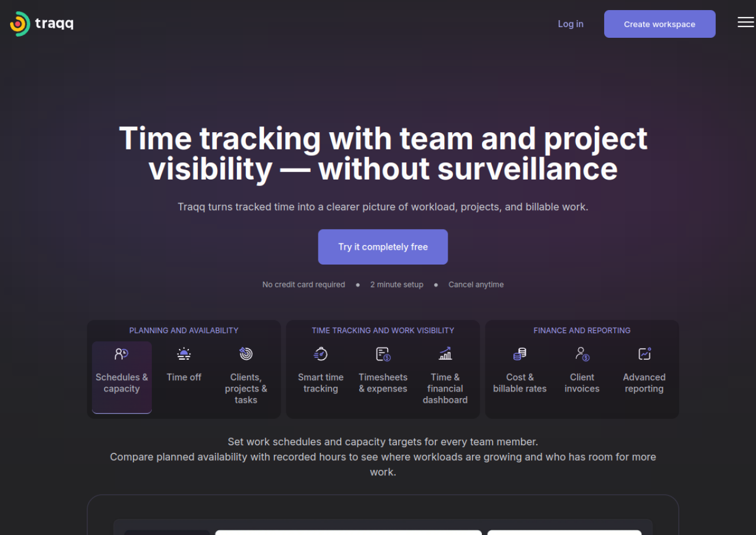Click the Log in link
The image size is (756, 535).
tap(571, 24)
